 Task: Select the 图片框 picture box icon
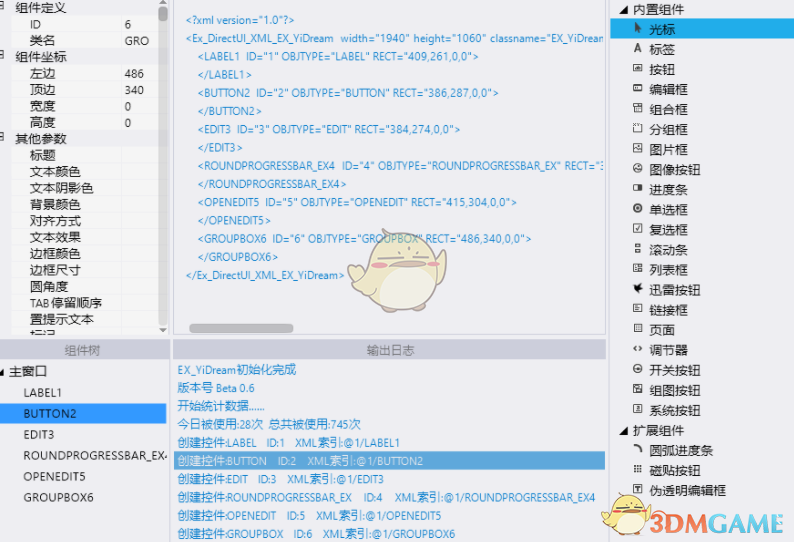[x=638, y=148]
